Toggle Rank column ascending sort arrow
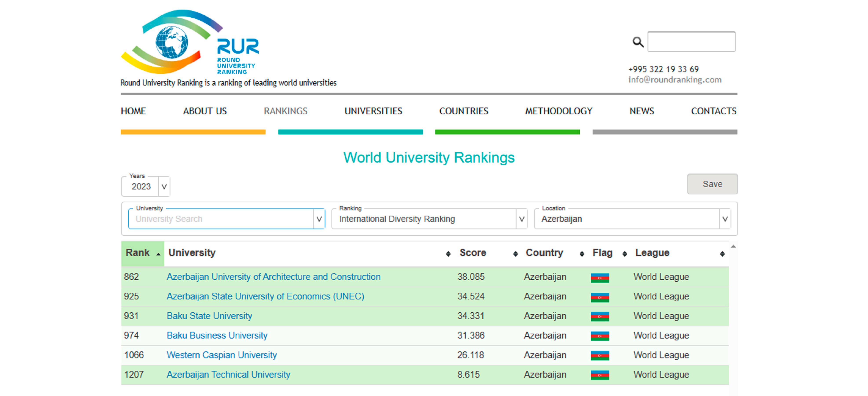Viewport: 868px width, 396px height. [158, 254]
